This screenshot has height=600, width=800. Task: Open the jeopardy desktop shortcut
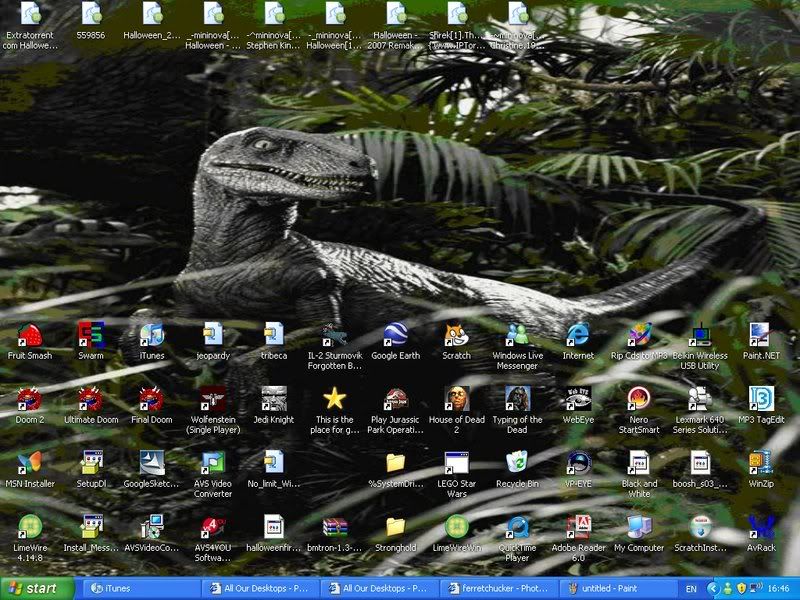pos(213,335)
